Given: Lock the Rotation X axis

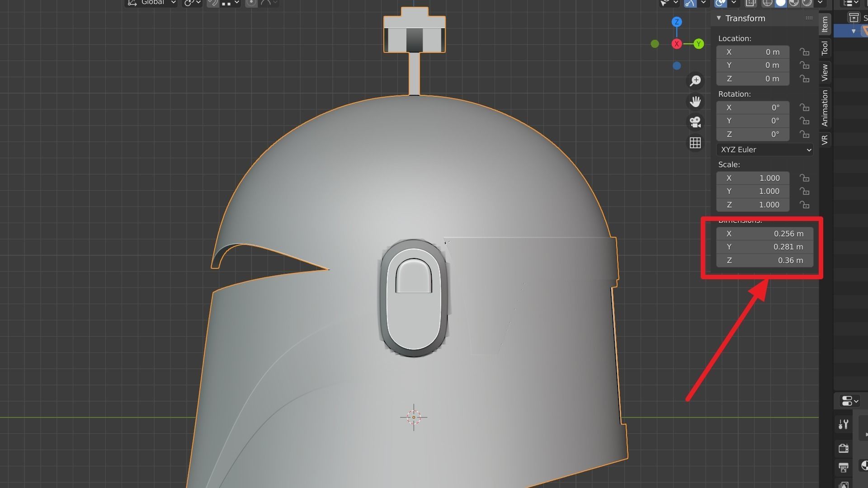Looking at the screenshot, I should (804, 108).
